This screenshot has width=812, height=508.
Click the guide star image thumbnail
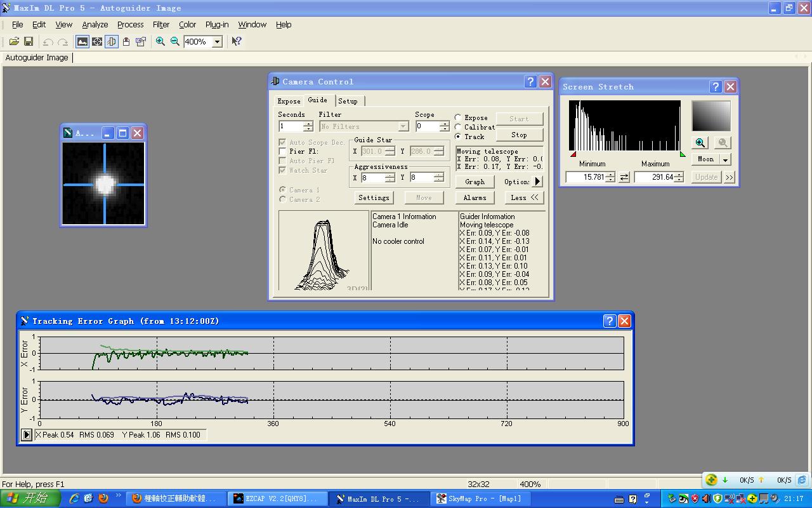[103, 184]
